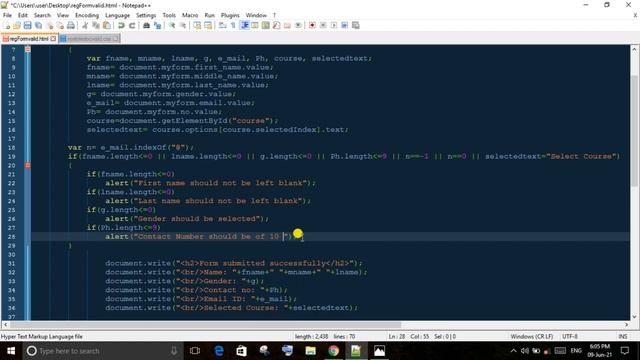Click Run Macro Multiple Times icon
Viewport: 640px width, 360px height.
click(344, 26)
